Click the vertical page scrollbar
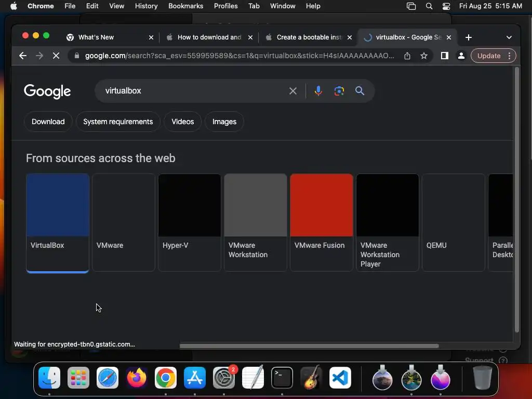This screenshot has width=532, height=399. point(517,200)
